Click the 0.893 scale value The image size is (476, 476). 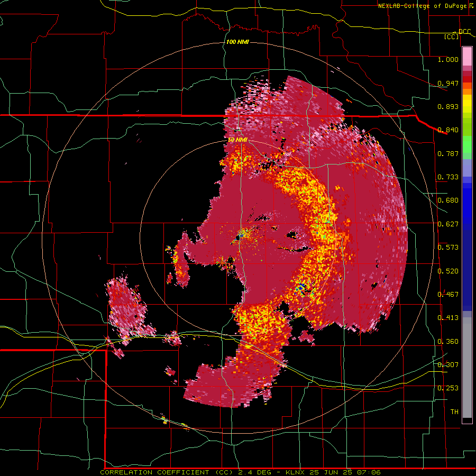coord(448,106)
